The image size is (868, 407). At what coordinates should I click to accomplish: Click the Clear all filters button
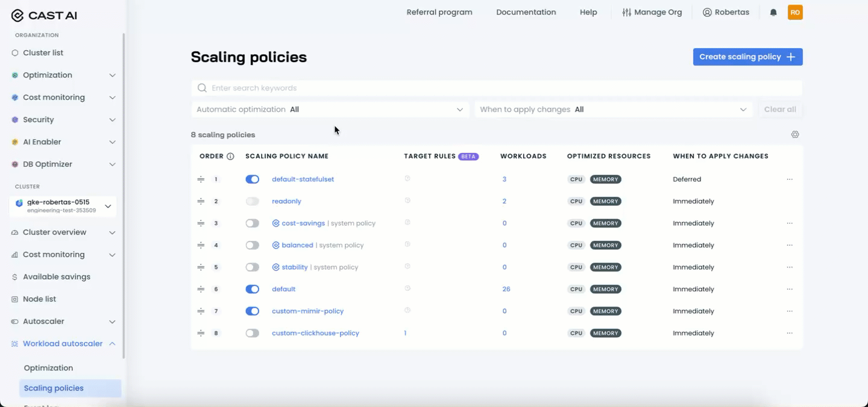pos(780,110)
